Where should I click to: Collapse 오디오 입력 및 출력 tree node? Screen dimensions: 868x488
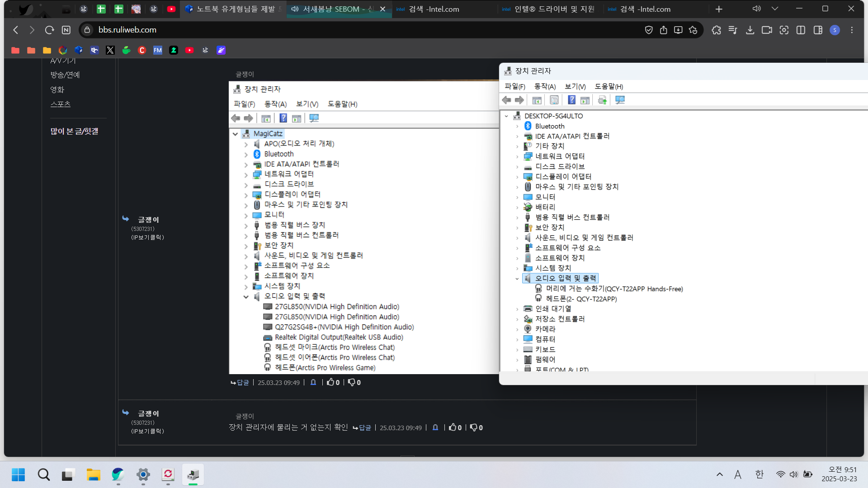[517, 279]
